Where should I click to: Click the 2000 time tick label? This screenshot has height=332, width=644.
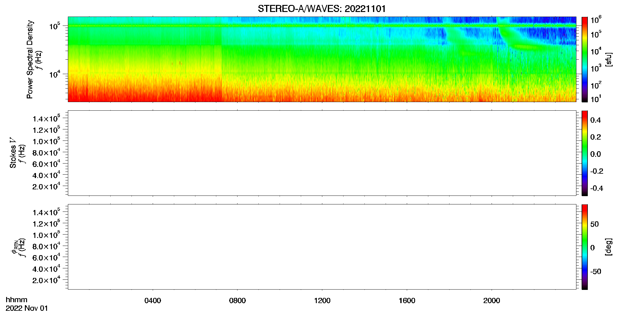pos(492,301)
